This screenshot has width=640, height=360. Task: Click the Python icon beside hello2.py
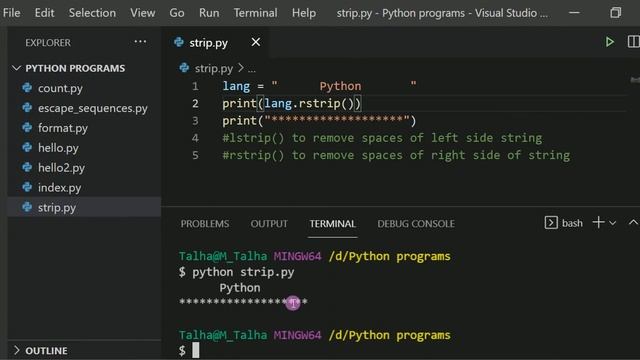click(x=27, y=167)
